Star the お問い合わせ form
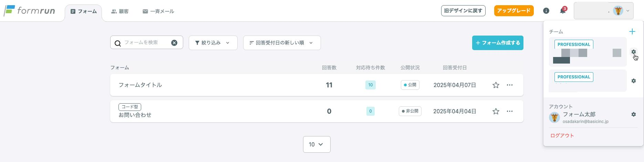Image resolution: width=644 pixels, height=162 pixels. tap(496, 111)
